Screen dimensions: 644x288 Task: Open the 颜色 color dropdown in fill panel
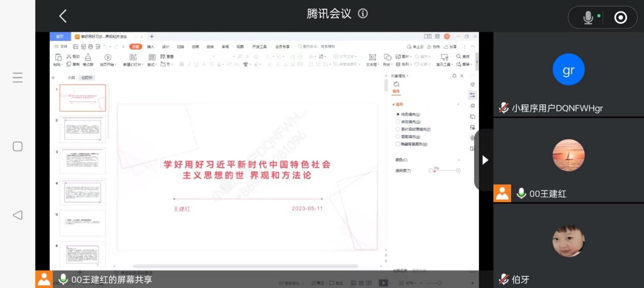click(x=458, y=160)
